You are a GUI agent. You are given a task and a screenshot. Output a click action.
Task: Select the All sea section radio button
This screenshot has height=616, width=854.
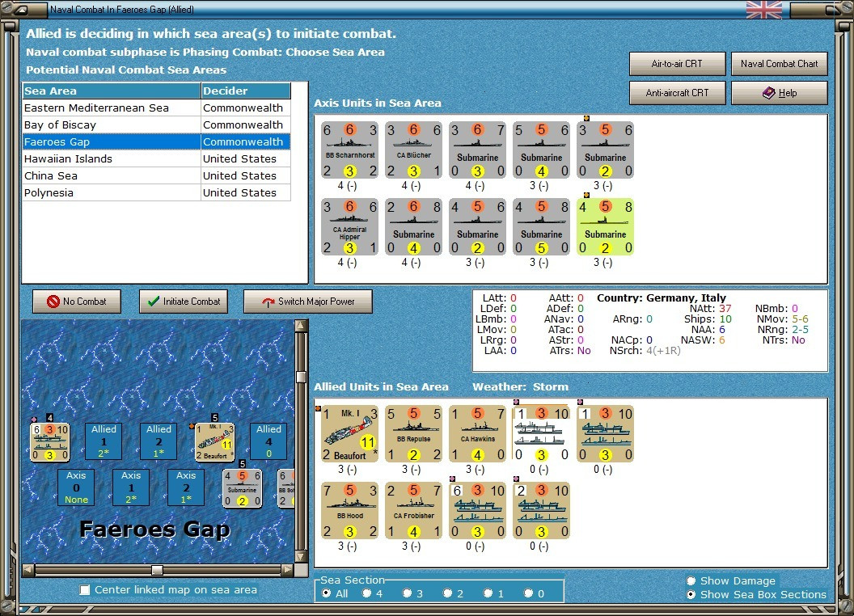(x=326, y=593)
